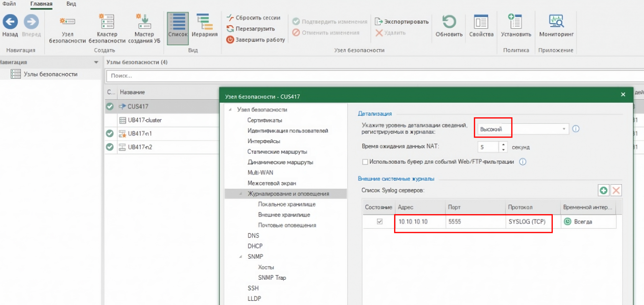Select UB417-n2 row
Screen dimensions: 644x305
coord(162,147)
